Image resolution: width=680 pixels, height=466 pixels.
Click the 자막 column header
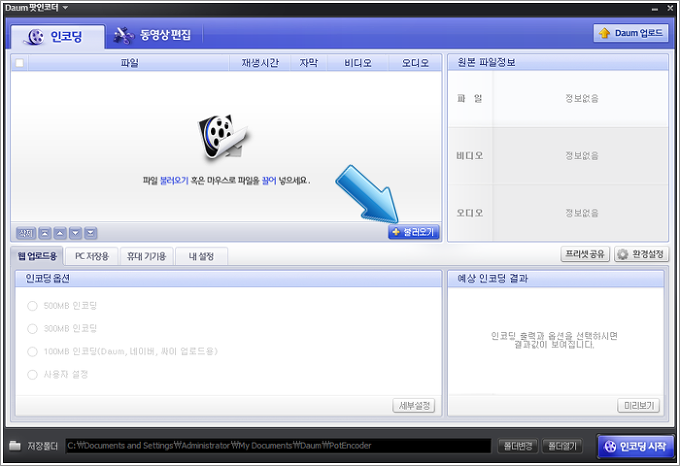click(x=309, y=63)
